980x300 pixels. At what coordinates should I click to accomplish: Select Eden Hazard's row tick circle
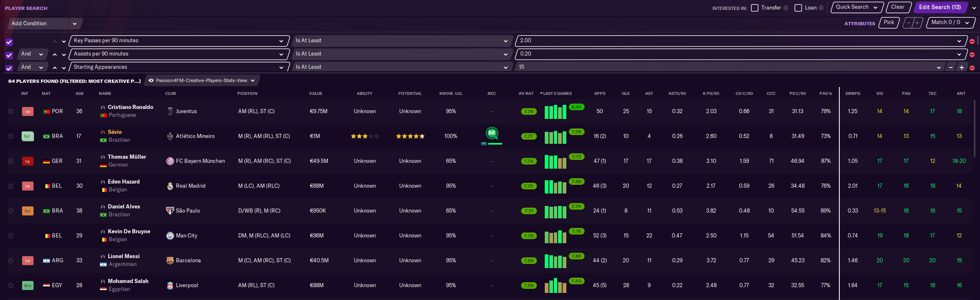click(11, 186)
